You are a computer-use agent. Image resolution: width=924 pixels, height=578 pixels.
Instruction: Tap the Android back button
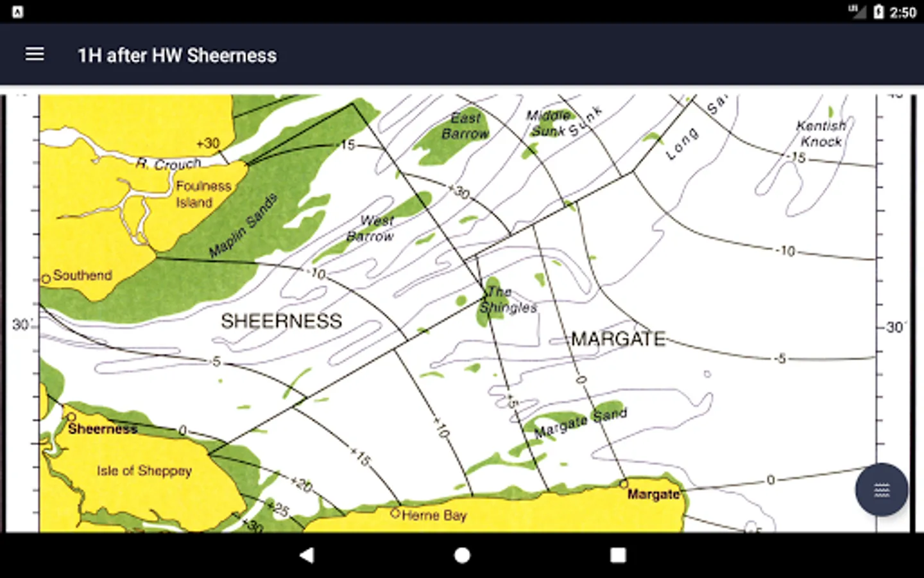click(x=307, y=555)
